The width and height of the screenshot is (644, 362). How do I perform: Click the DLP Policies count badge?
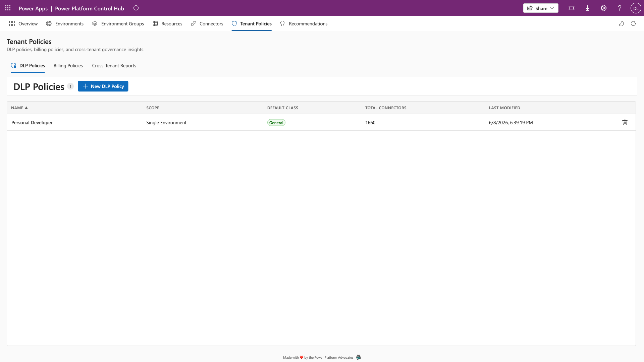(70, 86)
